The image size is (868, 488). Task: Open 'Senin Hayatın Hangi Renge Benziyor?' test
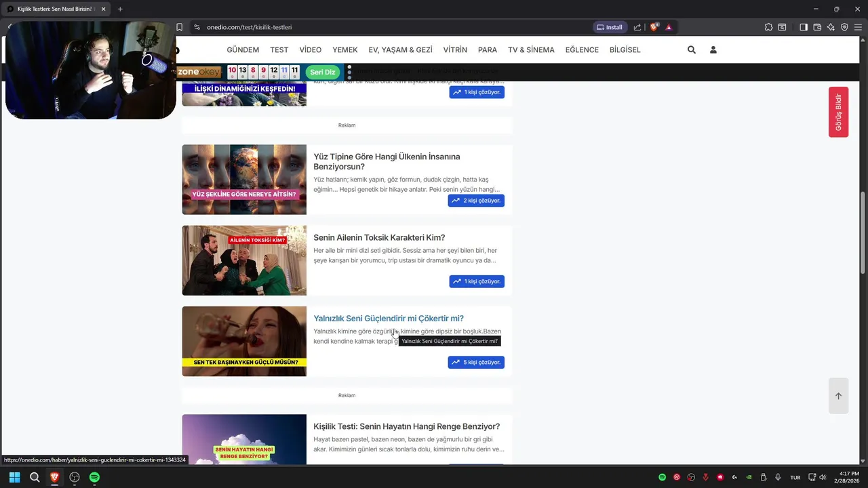tap(406, 426)
